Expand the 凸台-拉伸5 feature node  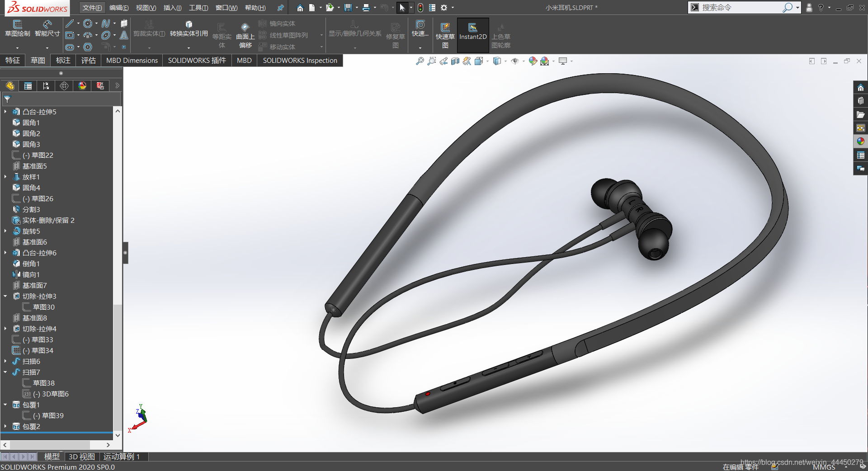(x=5, y=112)
